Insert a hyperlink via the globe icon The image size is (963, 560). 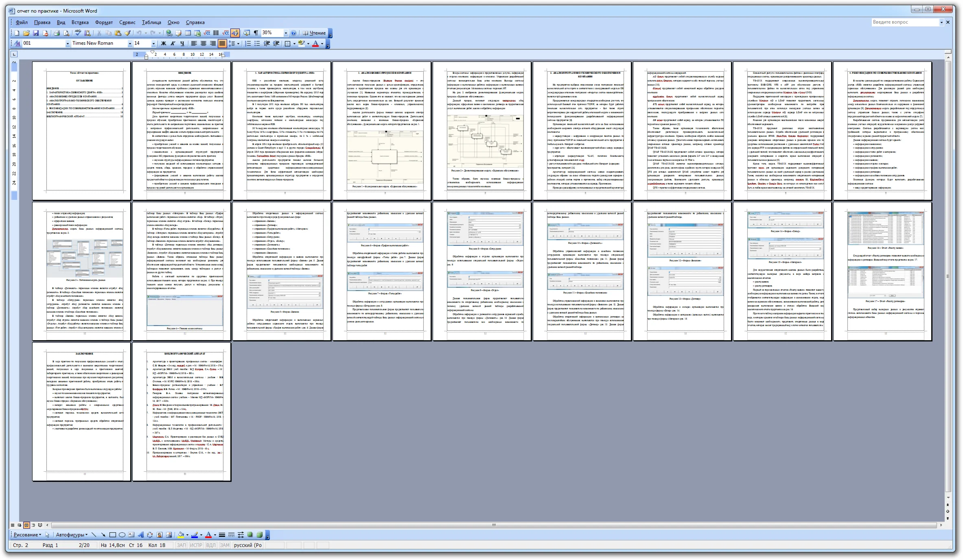coord(169,33)
